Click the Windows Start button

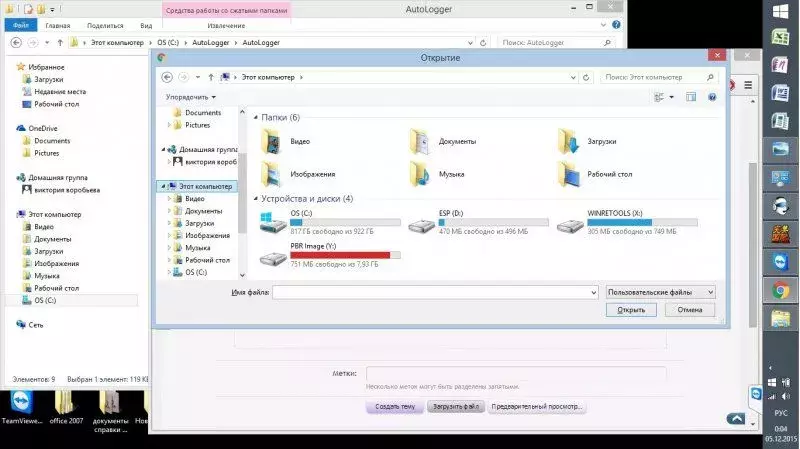coord(780,11)
